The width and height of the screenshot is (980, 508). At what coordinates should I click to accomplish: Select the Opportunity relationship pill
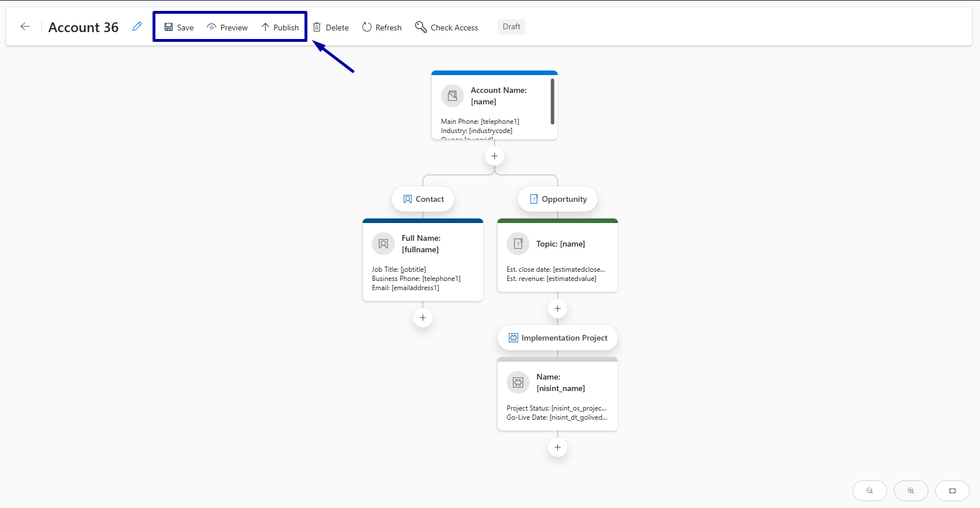point(557,199)
